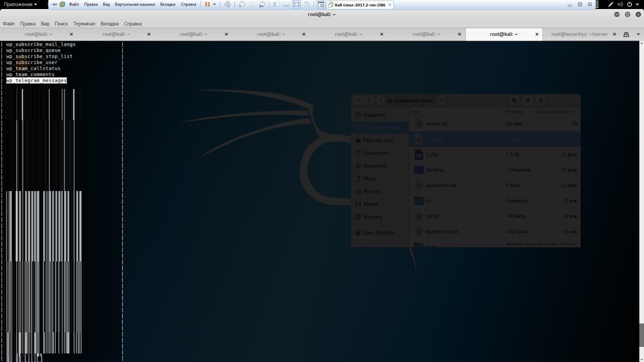
Task: Click the highlighted wp_telegram_messages entry
Action: [36, 80]
